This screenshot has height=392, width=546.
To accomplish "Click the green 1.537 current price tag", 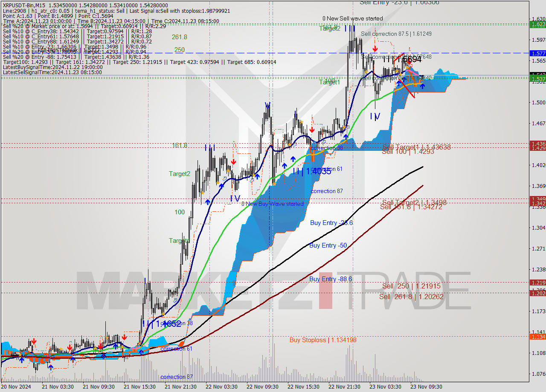I will pos(537,79).
